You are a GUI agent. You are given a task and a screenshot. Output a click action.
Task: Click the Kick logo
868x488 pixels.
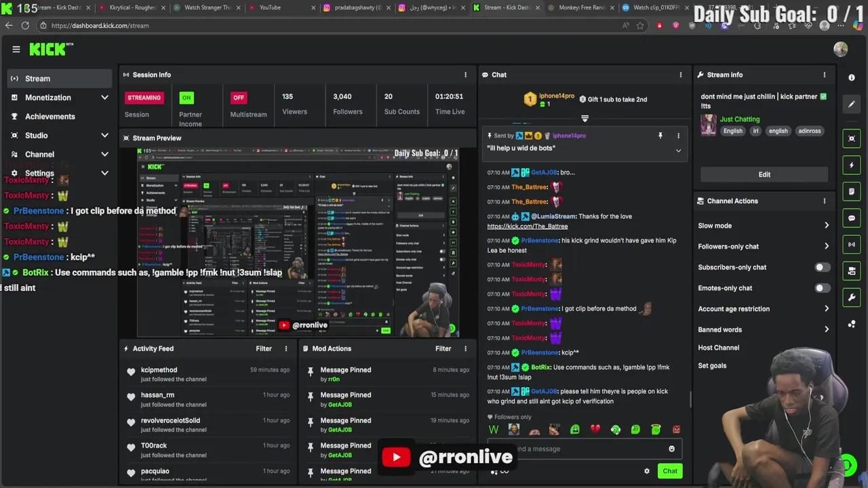click(51, 49)
